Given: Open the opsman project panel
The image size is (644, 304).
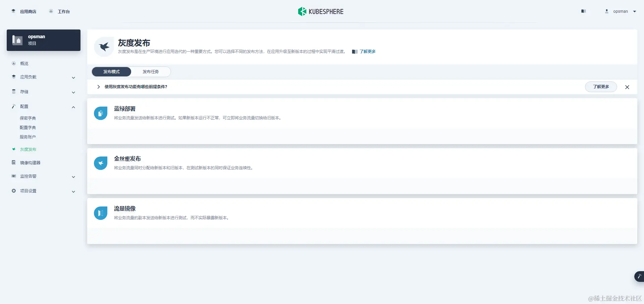Looking at the screenshot, I should click(43, 40).
